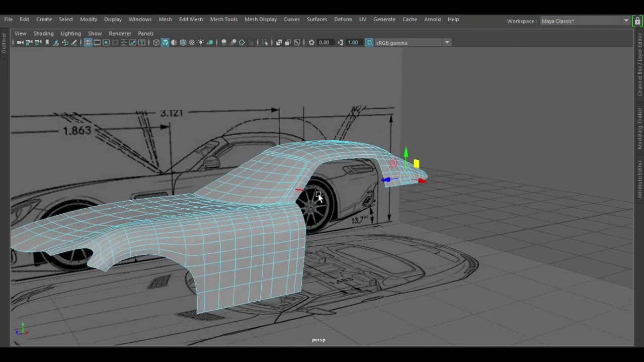Click the X-Ray Joints icon
This screenshot has height=362, width=644.
coord(297,43)
